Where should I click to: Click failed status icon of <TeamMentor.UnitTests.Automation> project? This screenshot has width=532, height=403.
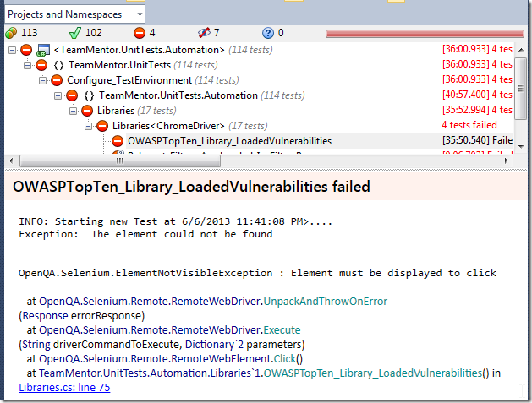(x=26, y=50)
